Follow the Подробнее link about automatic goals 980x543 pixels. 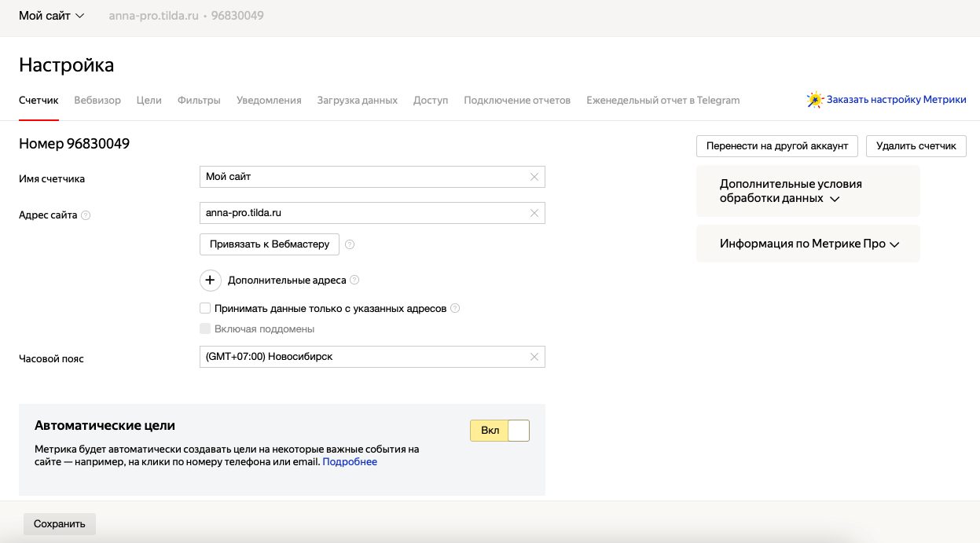(350, 462)
